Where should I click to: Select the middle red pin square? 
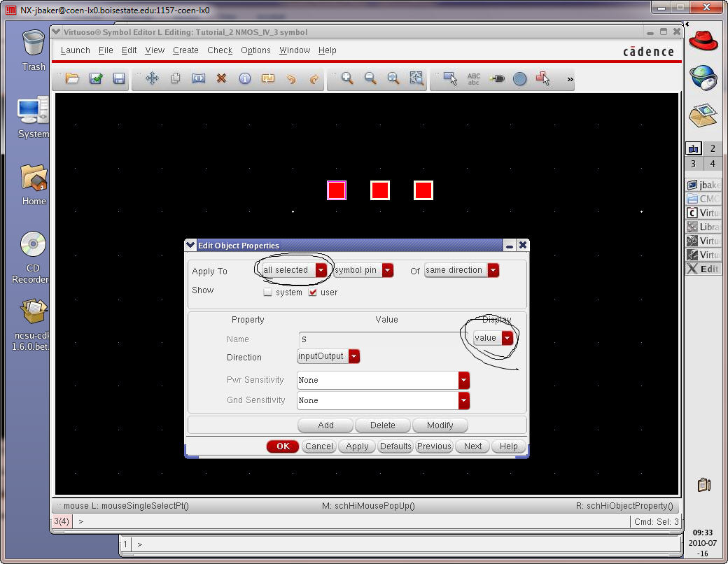[379, 190]
